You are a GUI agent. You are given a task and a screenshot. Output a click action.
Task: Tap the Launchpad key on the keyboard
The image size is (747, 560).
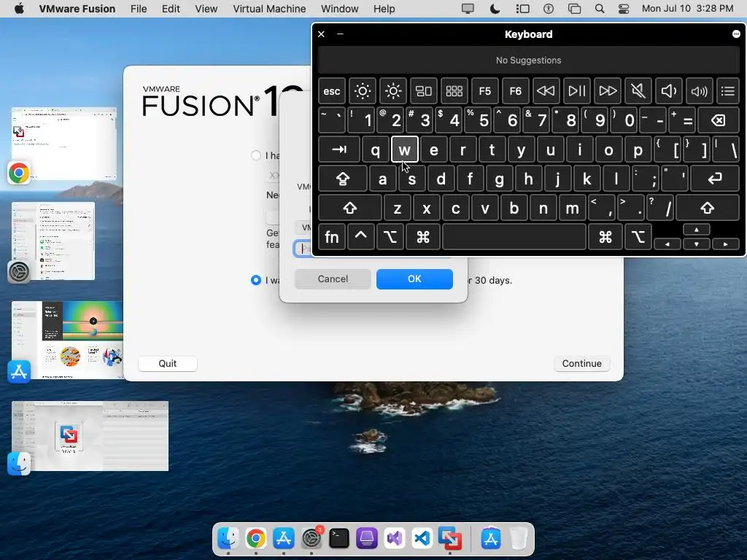pos(454,91)
